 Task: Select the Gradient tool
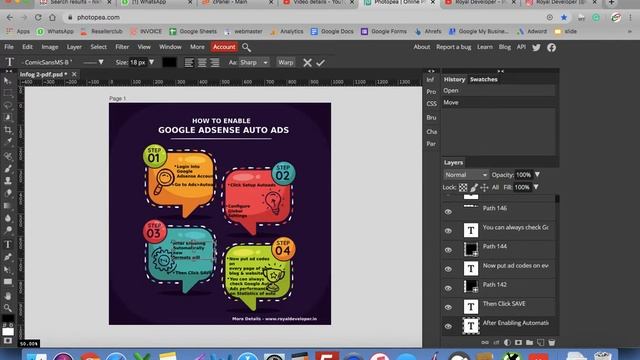point(7,205)
